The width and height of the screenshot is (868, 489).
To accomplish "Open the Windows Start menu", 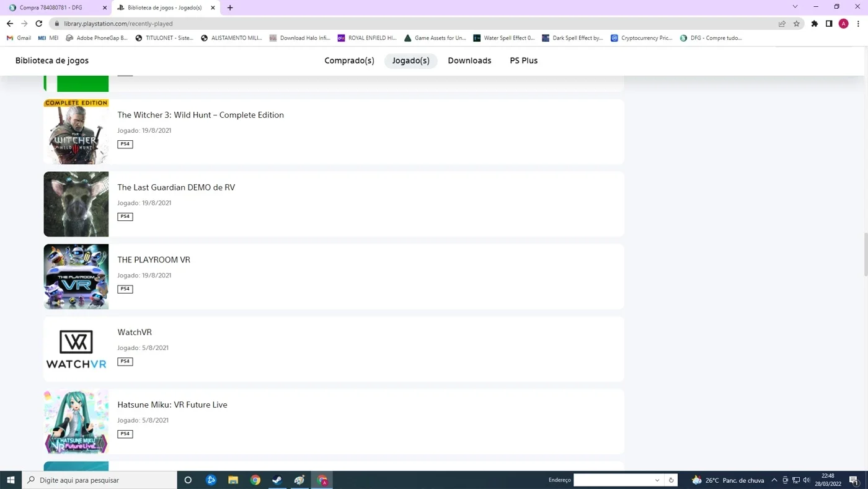I will (x=11, y=480).
